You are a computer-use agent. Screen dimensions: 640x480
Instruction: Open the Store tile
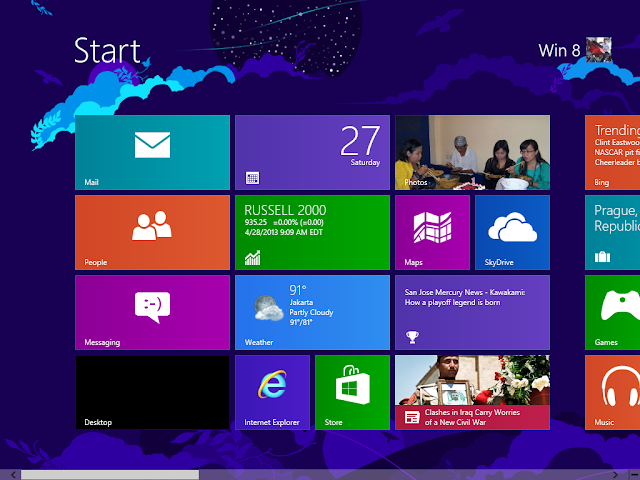coord(352,392)
